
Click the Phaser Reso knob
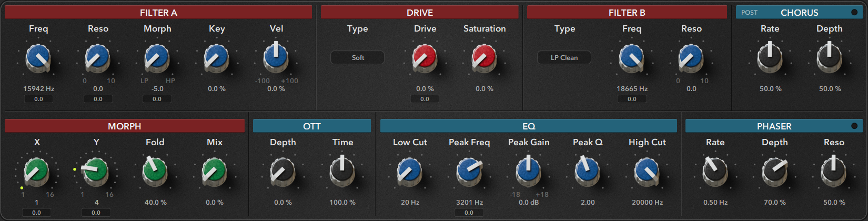pyautogui.click(x=834, y=172)
